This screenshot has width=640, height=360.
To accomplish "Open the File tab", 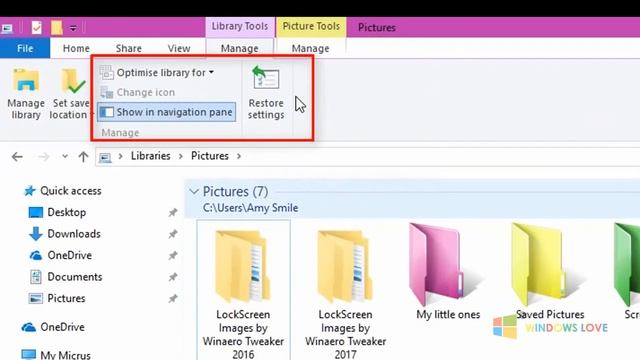I will pyautogui.click(x=25, y=48).
